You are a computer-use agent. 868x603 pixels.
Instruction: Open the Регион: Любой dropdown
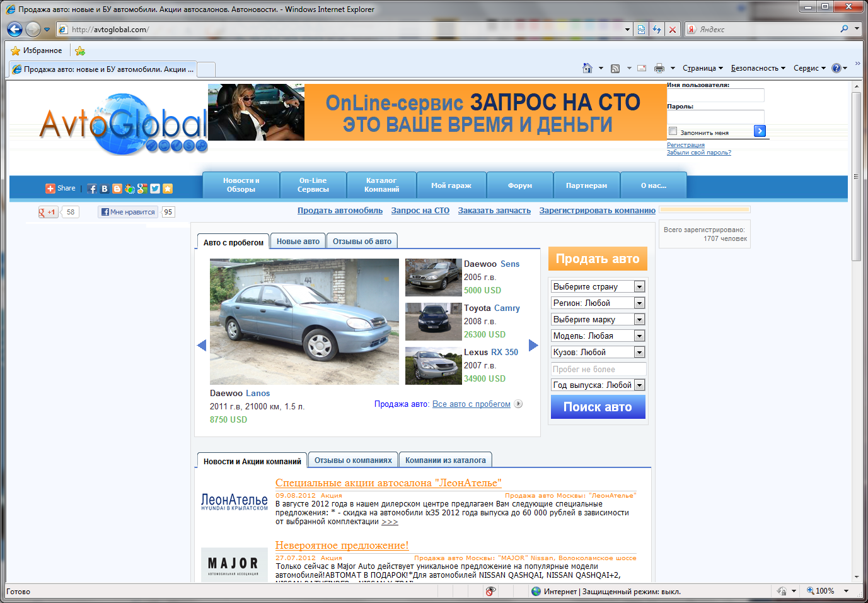598,303
